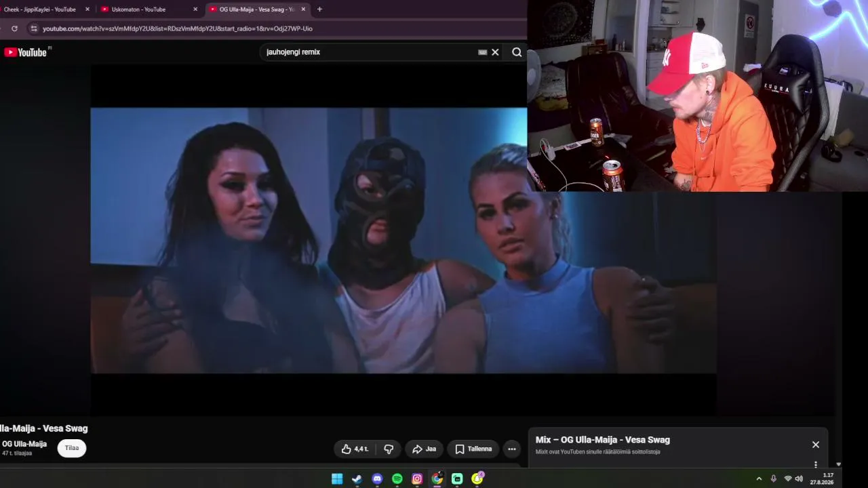Image resolution: width=868 pixels, height=488 pixels.
Task: Open the Mix playlist options menu
Action: (x=816, y=465)
